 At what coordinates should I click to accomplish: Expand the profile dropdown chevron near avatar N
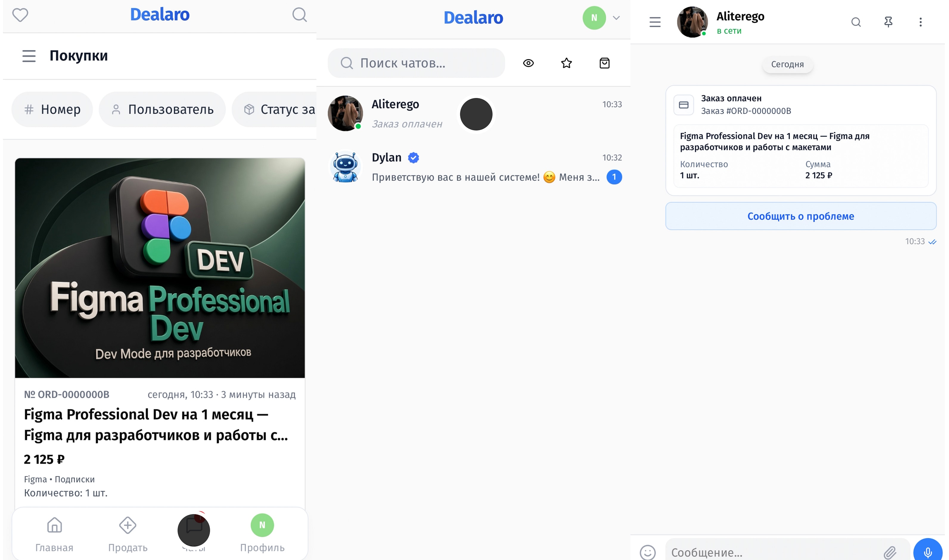[616, 18]
